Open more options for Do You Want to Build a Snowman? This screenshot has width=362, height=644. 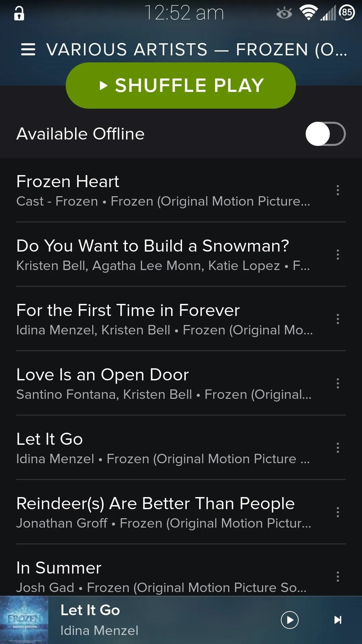(x=338, y=255)
